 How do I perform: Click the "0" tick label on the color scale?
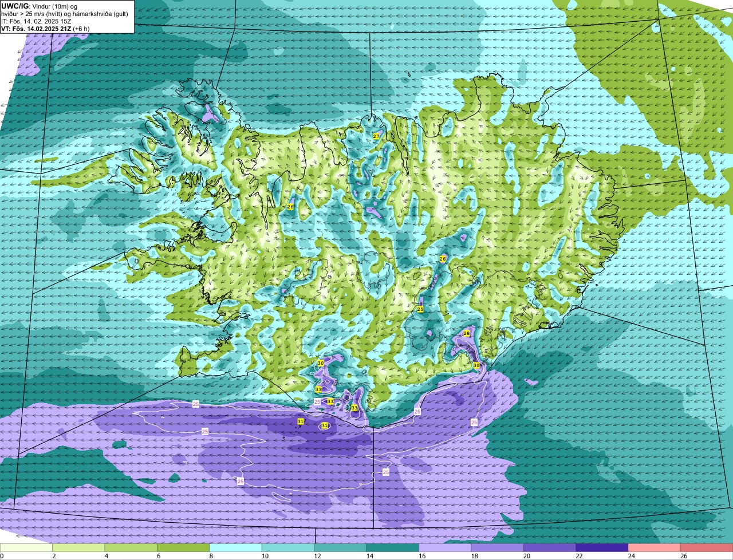tap(2, 556)
